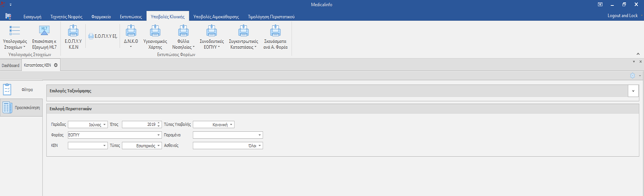Click the Προεπισκόπηση sidebar button
The width and height of the screenshot is (644, 196).
click(x=21, y=108)
